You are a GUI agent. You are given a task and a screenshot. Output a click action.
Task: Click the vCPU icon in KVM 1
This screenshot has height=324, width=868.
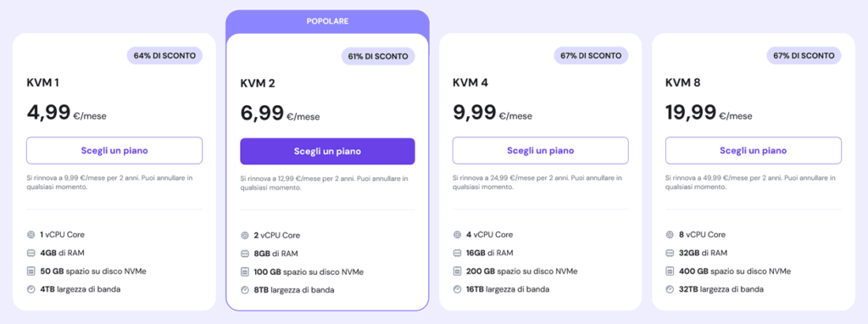click(x=31, y=234)
